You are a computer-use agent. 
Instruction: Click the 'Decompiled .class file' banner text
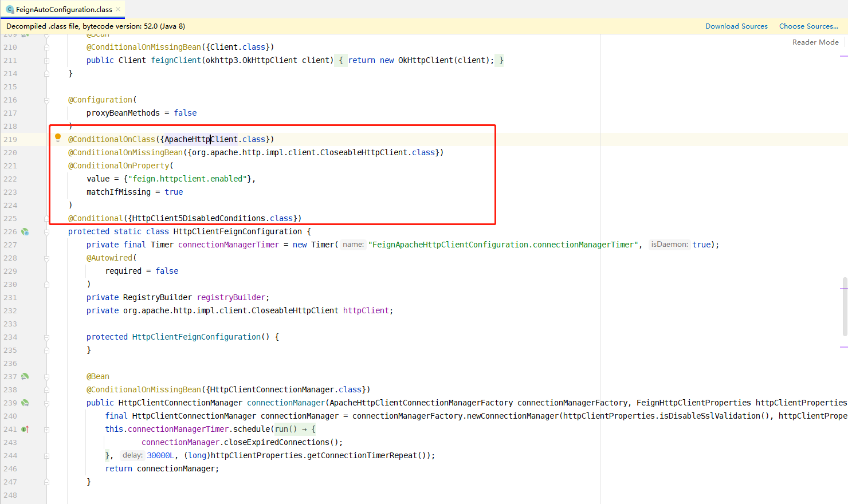pos(96,26)
